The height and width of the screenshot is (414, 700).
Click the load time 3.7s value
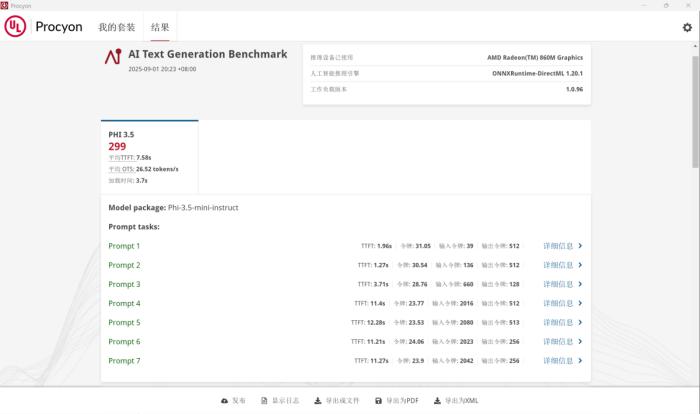pos(142,180)
